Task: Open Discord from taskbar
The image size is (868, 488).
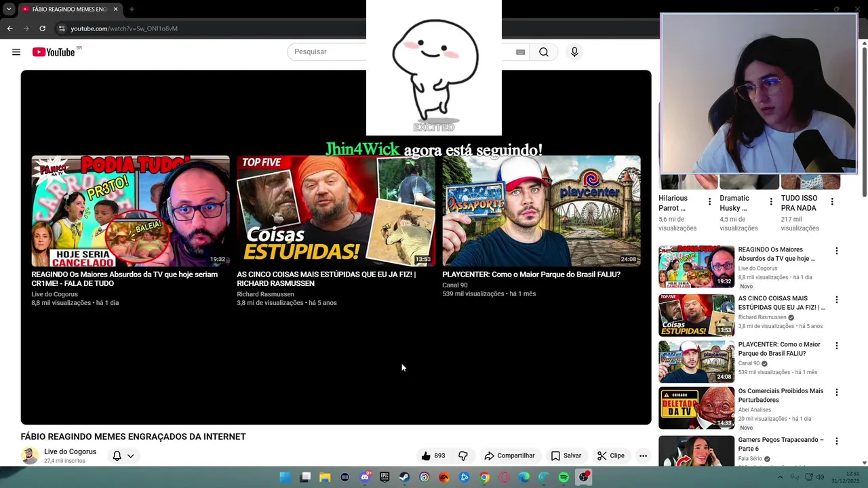Action: pyautogui.click(x=365, y=477)
